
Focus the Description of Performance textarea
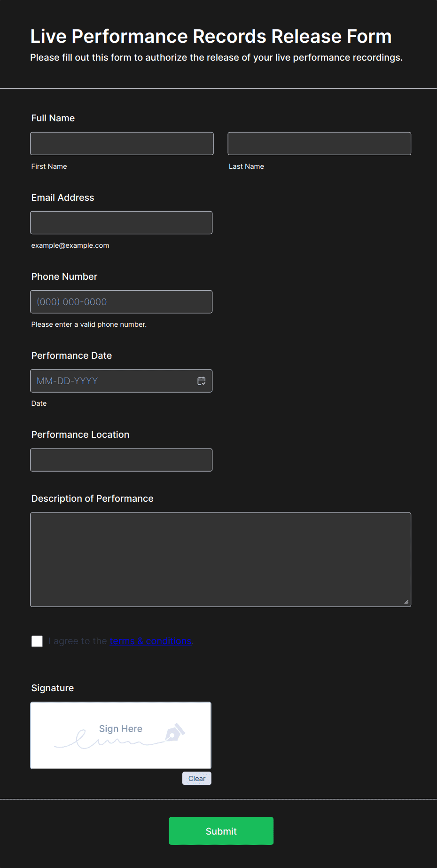pyautogui.click(x=220, y=560)
